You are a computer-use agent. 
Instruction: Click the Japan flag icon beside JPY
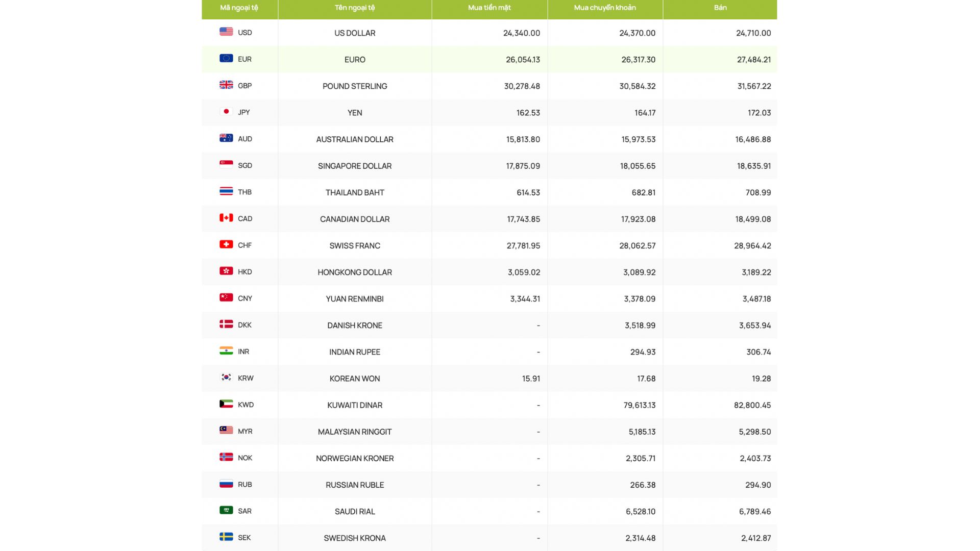226,111
